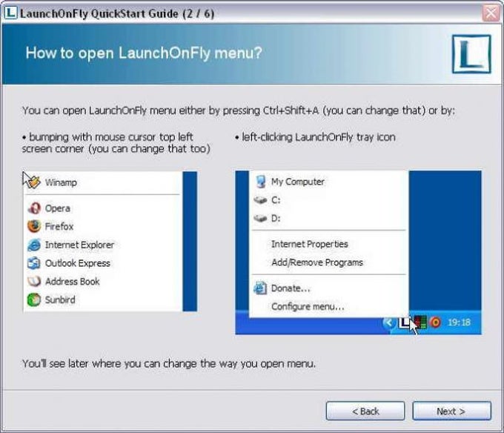The height and width of the screenshot is (433, 504).
Task: Click the Sunbird label
Action: [x=60, y=300]
